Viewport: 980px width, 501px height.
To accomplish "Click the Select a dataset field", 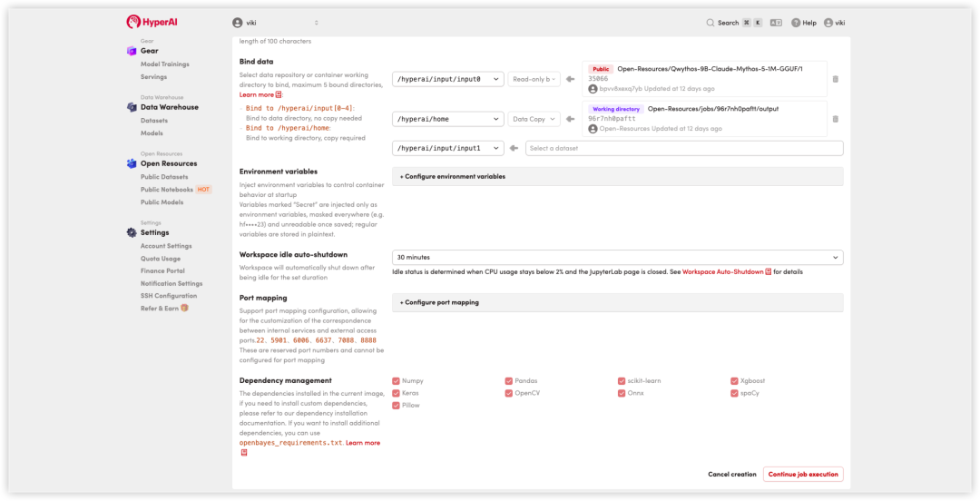I will click(x=684, y=148).
